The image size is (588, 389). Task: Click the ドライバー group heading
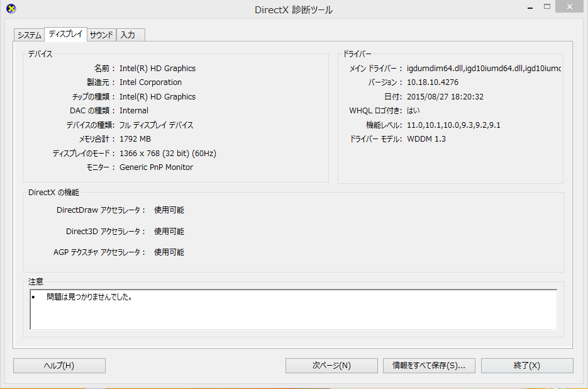coord(357,54)
